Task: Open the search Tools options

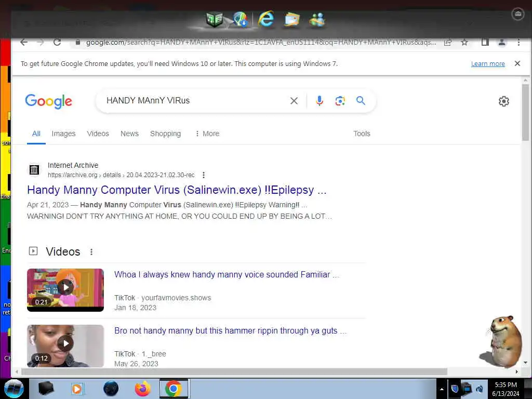Action: 362,134
